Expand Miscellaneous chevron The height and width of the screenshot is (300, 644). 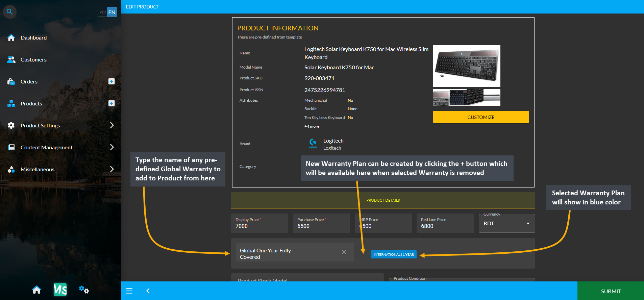click(x=112, y=169)
